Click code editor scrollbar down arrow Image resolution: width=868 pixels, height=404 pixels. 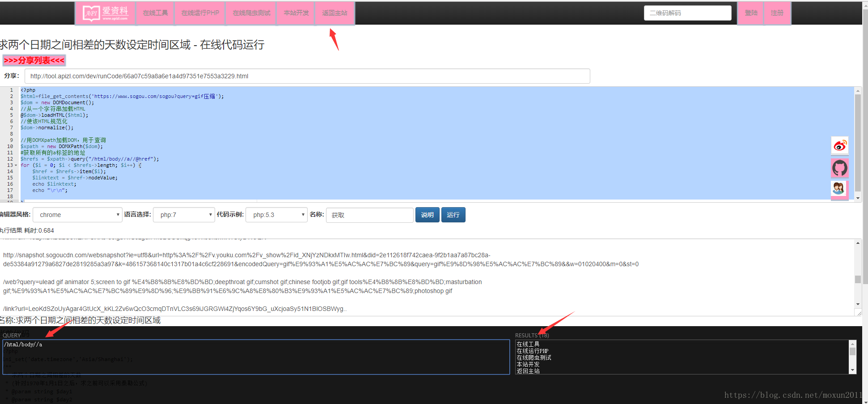tap(858, 198)
